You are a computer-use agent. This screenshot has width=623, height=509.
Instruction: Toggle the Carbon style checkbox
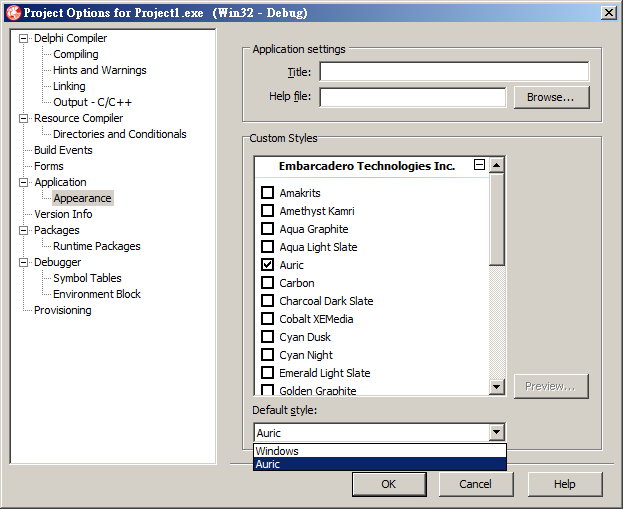coord(267,283)
